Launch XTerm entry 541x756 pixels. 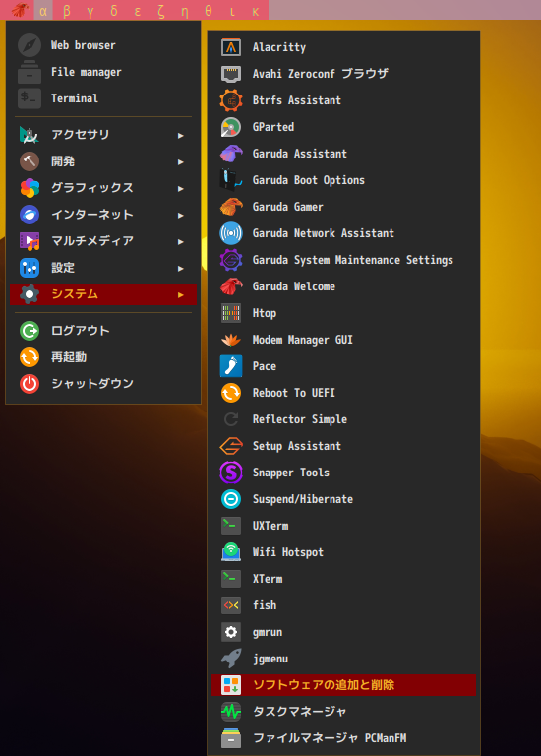343,579
